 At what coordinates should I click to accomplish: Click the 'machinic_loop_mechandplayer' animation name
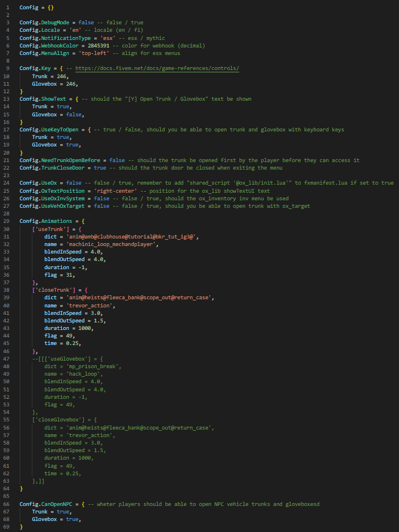click(x=112, y=244)
